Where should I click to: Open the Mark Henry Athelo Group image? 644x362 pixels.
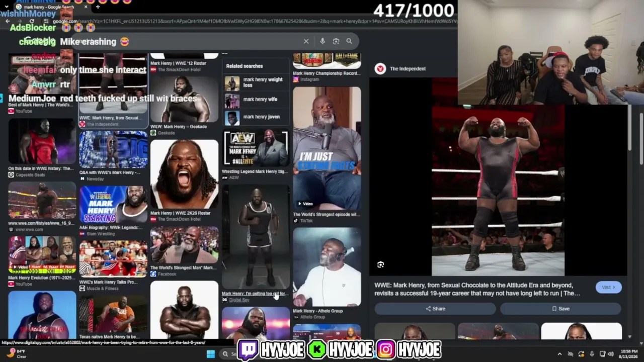pyautogui.click(x=327, y=267)
